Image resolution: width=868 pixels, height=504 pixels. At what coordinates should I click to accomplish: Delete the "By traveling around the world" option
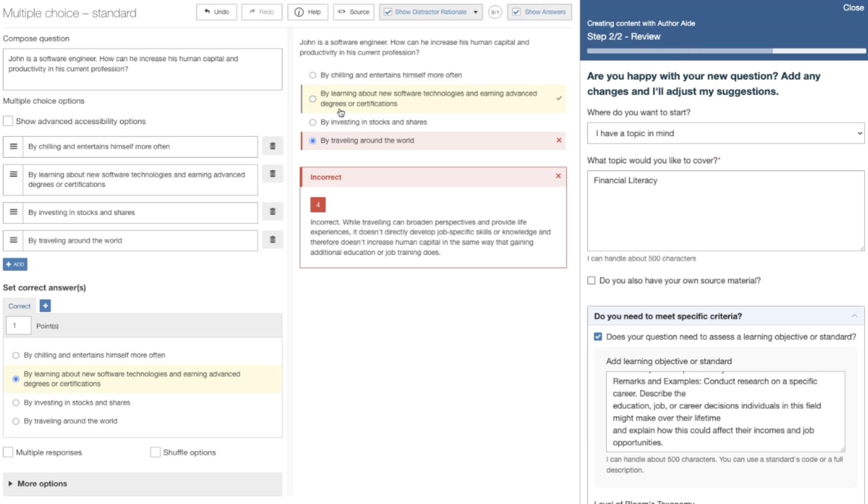272,240
